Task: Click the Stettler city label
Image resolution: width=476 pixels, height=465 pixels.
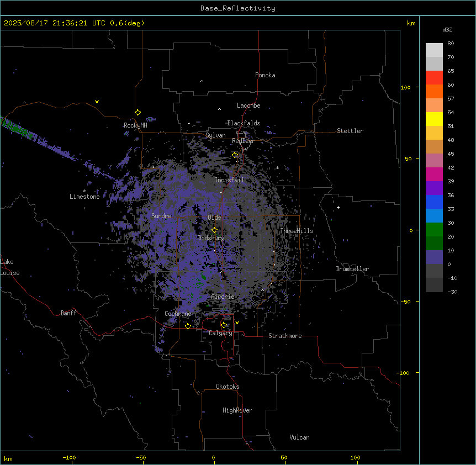Action: click(x=350, y=131)
